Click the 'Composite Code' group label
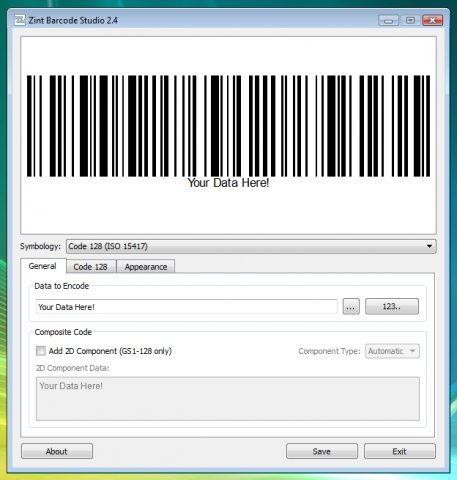 pos(63,332)
